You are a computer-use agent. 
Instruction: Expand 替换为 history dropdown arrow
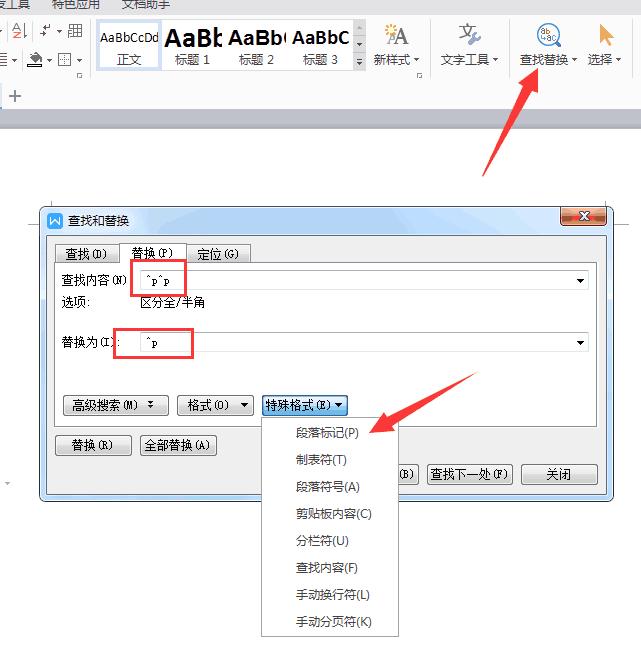coord(580,343)
